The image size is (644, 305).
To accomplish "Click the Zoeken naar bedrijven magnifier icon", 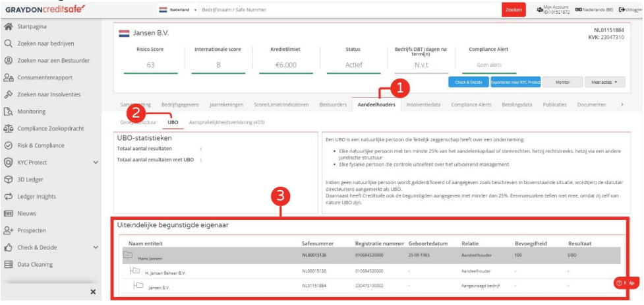I will [x=8, y=44].
